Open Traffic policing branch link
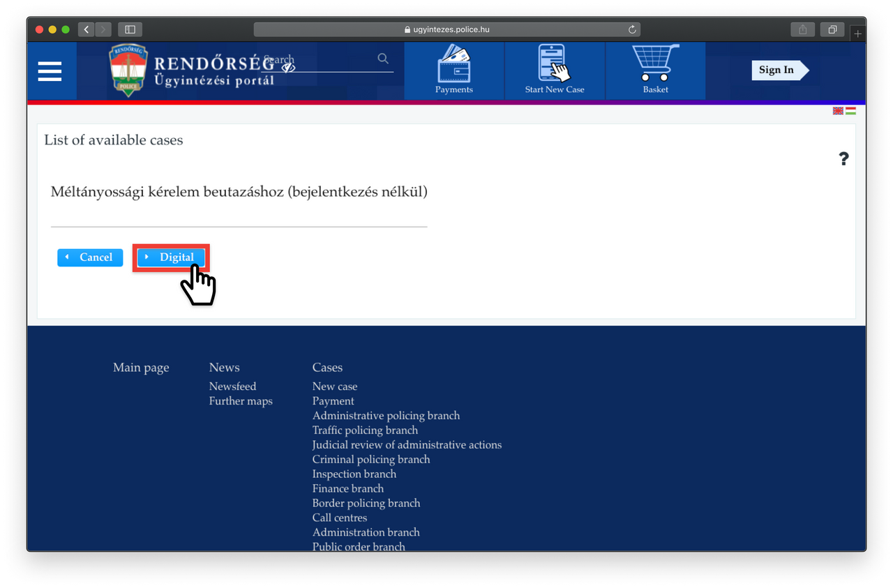This screenshot has height=588, width=893. (x=365, y=430)
